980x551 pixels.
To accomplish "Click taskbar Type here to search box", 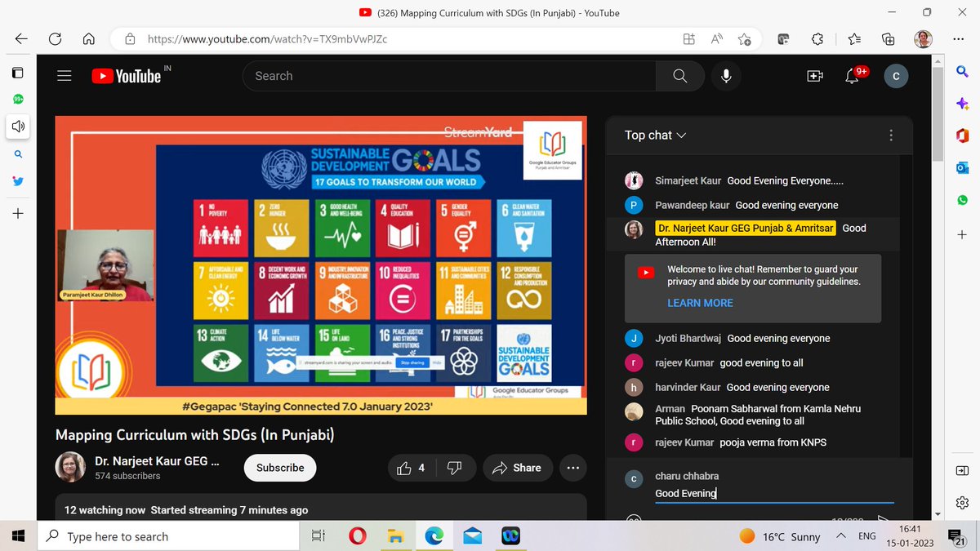I will [x=168, y=536].
